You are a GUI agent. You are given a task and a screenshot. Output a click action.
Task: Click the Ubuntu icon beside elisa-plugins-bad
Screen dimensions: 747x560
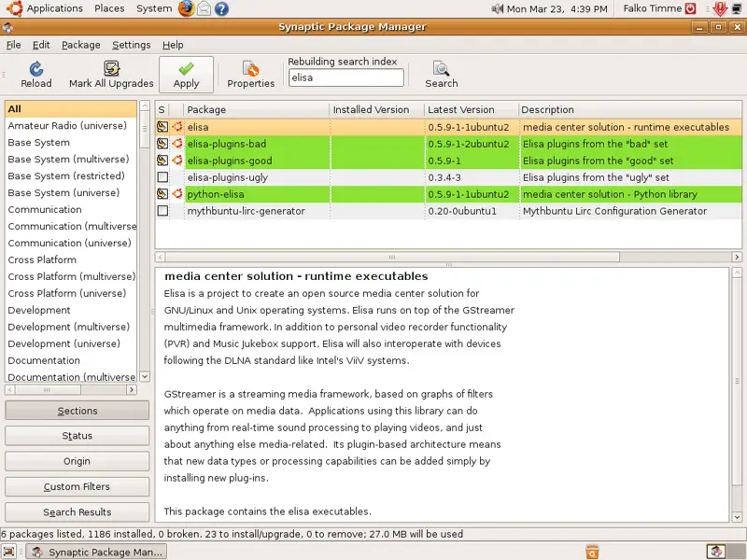pyautogui.click(x=177, y=144)
